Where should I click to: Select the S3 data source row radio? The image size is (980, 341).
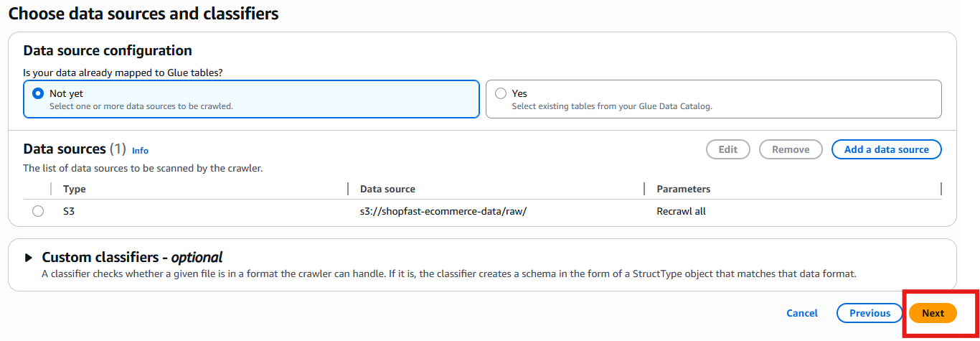tap(38, 211)
